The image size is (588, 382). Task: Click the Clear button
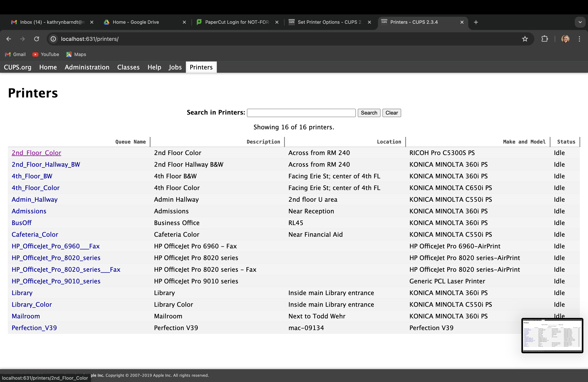tap(392, 113)
